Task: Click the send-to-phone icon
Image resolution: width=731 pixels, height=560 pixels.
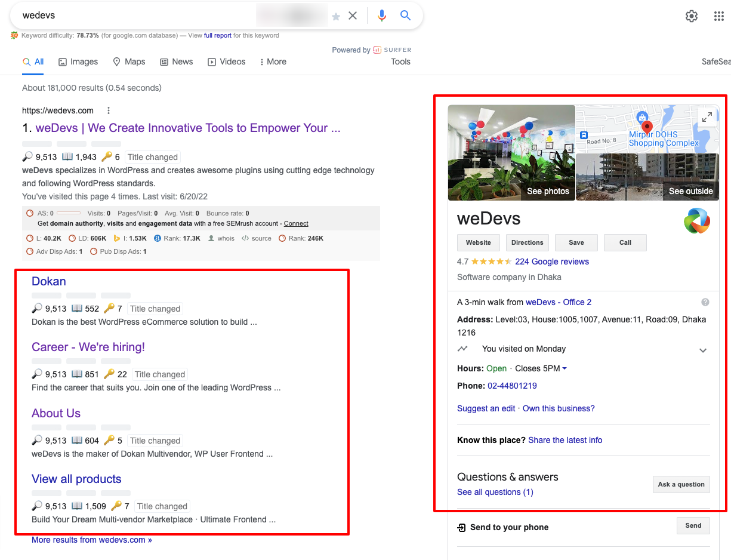Action: [461, 528]
